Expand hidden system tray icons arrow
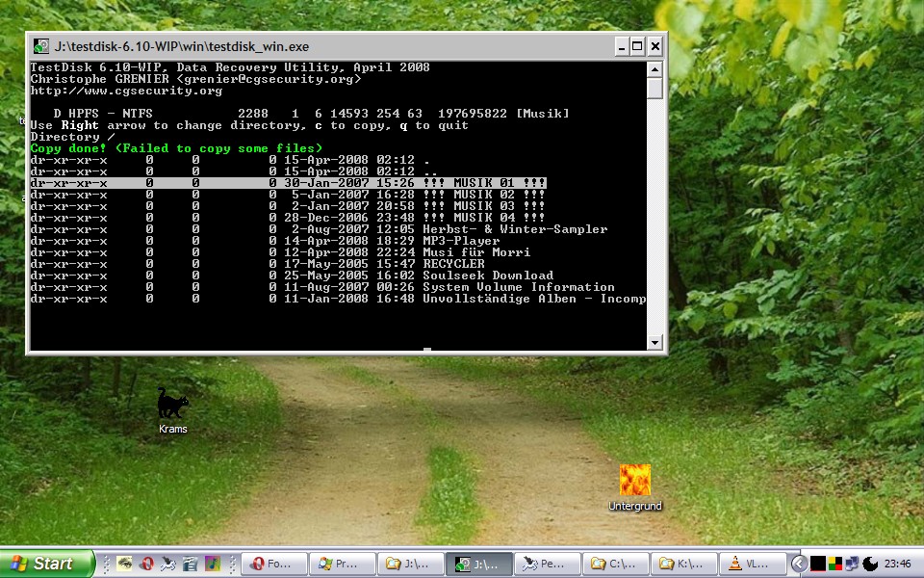Image resolution: width=924 pixels, height=578 pixels. coord(799,564)
